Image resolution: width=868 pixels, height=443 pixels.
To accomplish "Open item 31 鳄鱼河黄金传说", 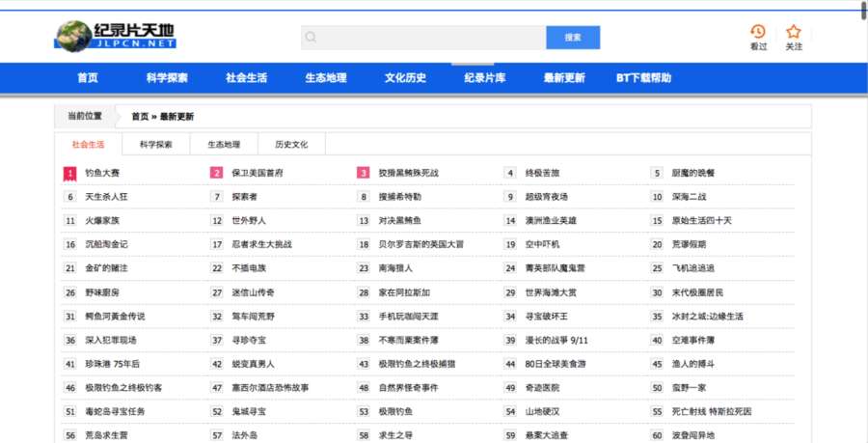I will coord(115,317).
